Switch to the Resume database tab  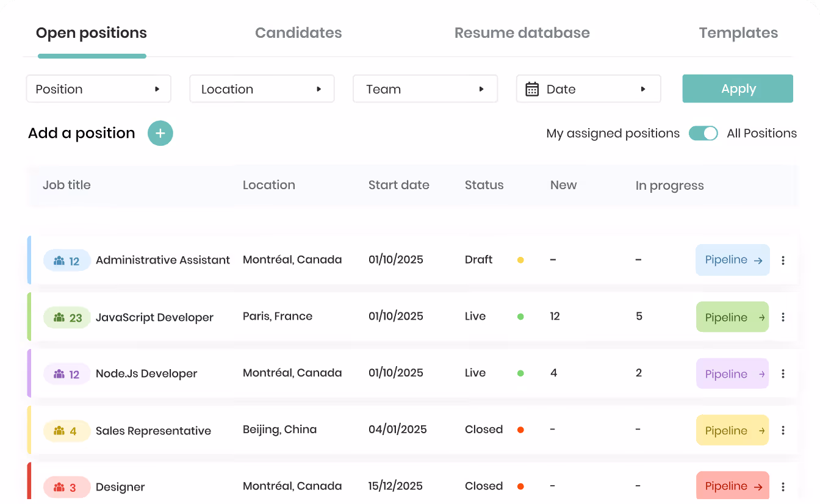pos(522,33)
